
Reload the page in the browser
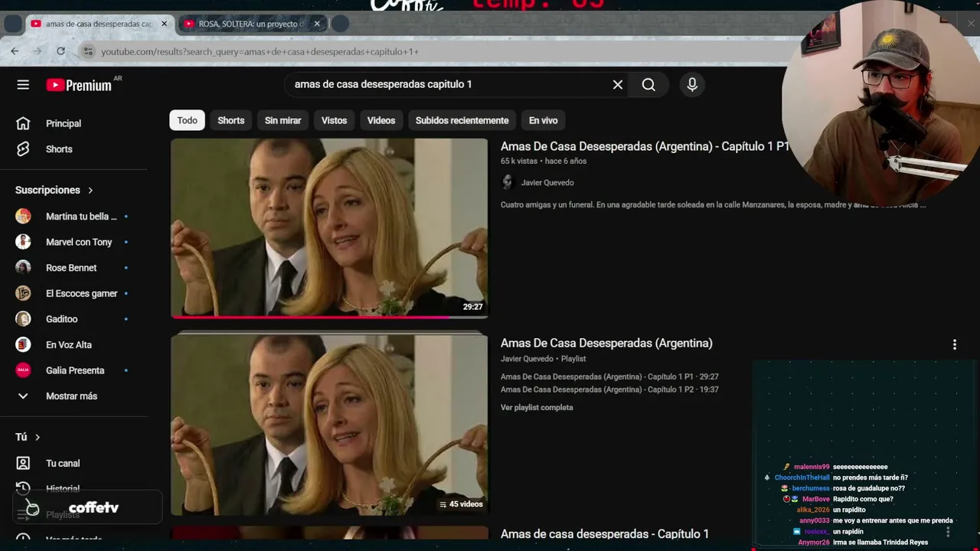pyautogui.click(x=60, y=51)
